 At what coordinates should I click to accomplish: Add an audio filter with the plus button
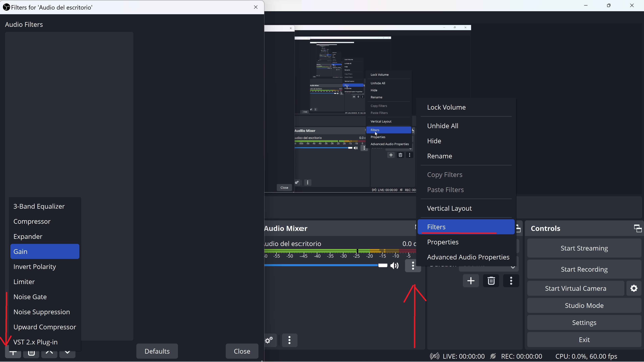point(13,352)
